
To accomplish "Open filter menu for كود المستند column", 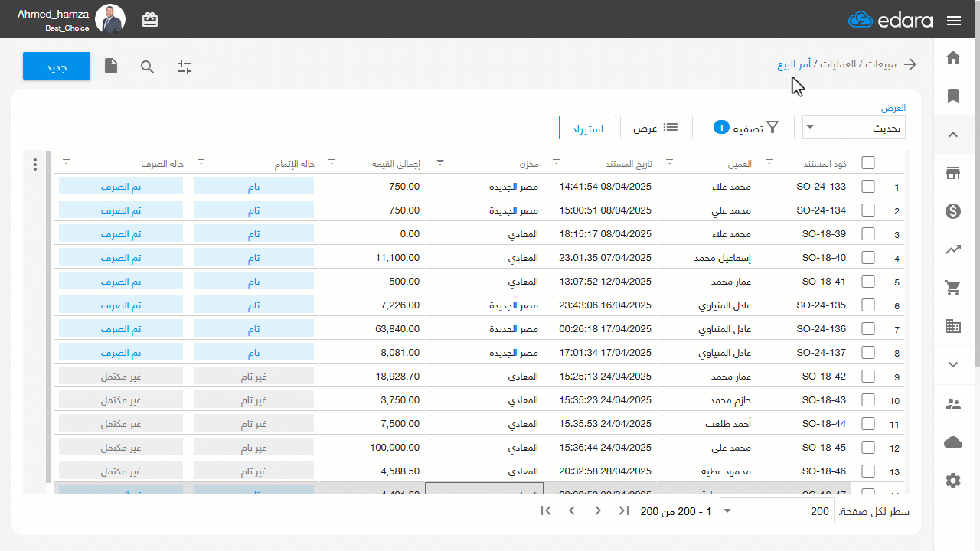I will click(769, 161).
